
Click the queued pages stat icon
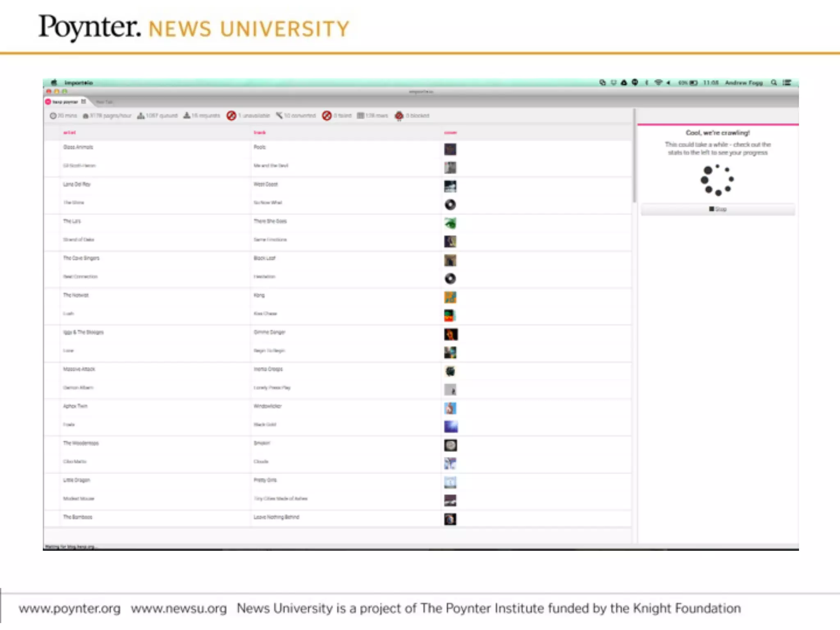click(x=141, y=116)
